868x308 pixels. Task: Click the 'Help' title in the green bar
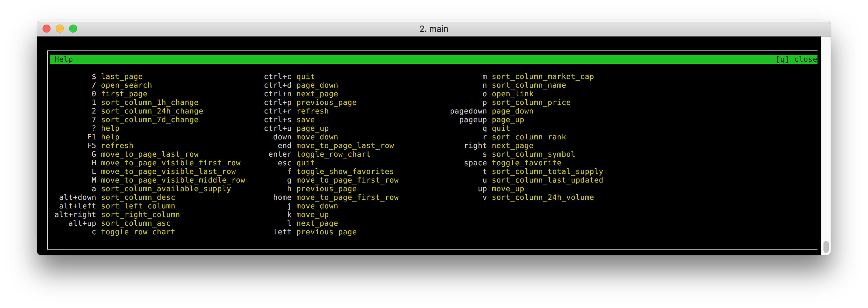pyautogui.click(x=64, y=60)
